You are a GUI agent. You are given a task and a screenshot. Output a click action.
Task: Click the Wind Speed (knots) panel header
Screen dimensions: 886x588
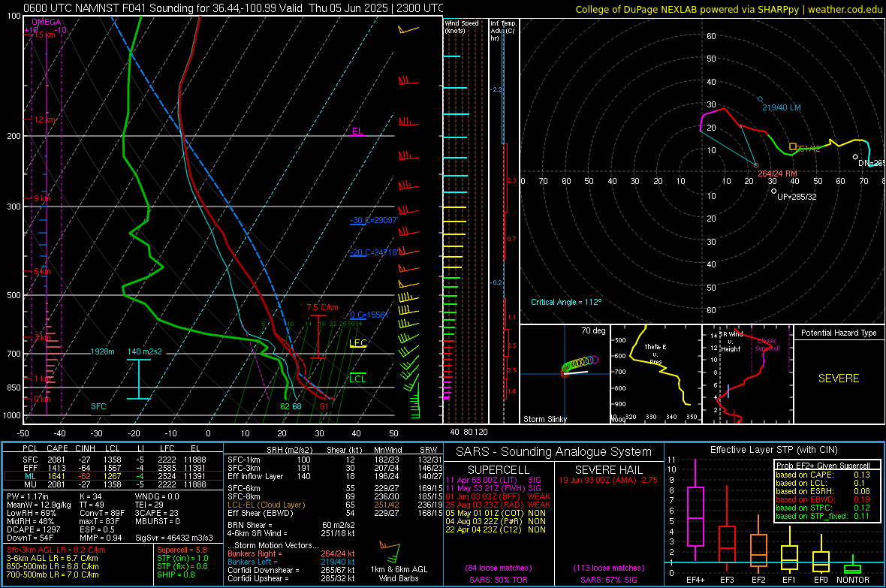(462, 26)
